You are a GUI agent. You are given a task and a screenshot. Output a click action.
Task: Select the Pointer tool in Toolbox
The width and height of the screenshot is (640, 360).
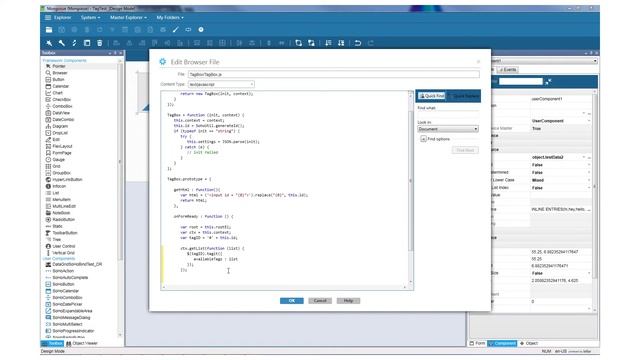point(59,66)
